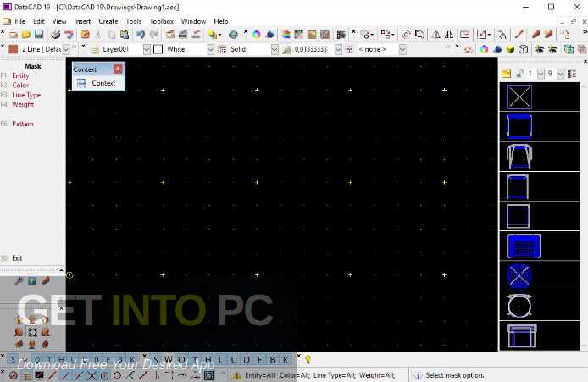Click the line spacing grid icon
The image size is (588, 382).
click(349, 49)
